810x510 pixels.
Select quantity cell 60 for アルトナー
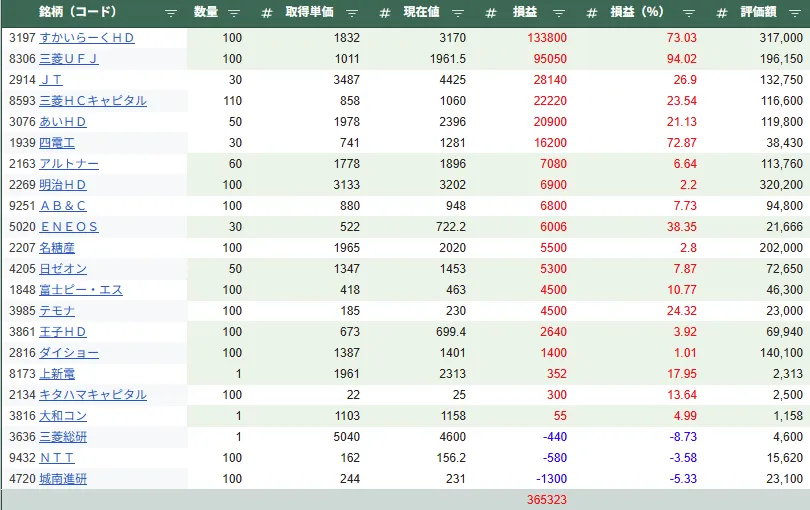click(x=235, y=164)
